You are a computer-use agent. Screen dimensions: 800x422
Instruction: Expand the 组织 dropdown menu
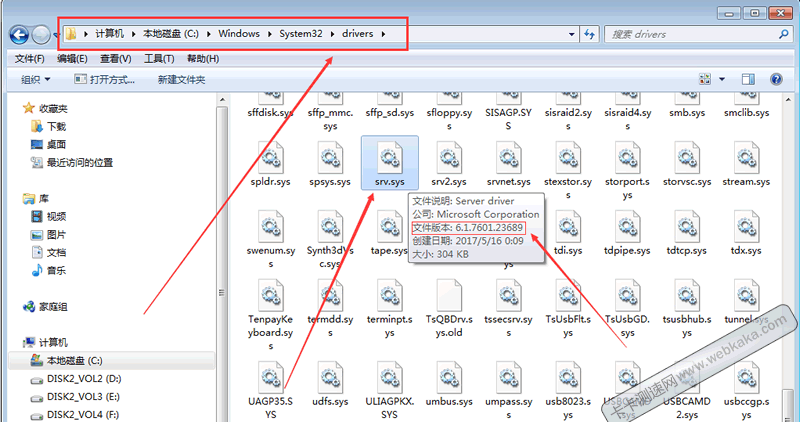pyautogui.click(x=36, y=80)
